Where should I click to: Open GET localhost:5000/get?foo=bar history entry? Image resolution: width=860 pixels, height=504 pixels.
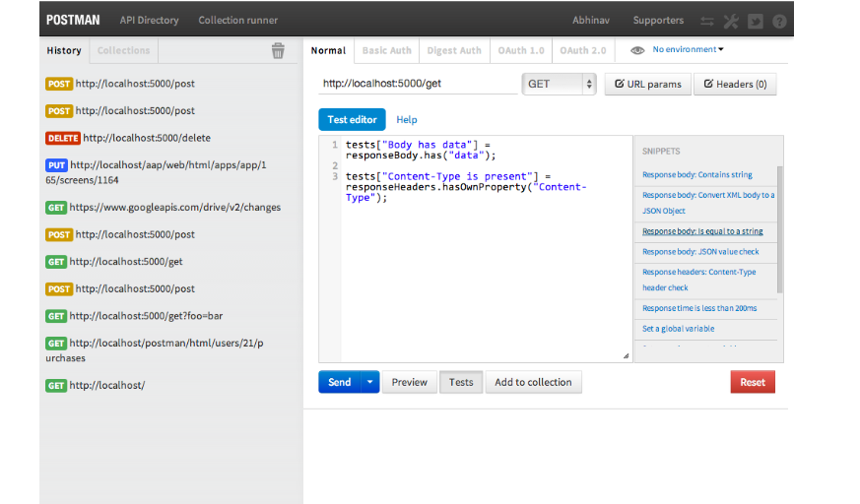point(134,316)
